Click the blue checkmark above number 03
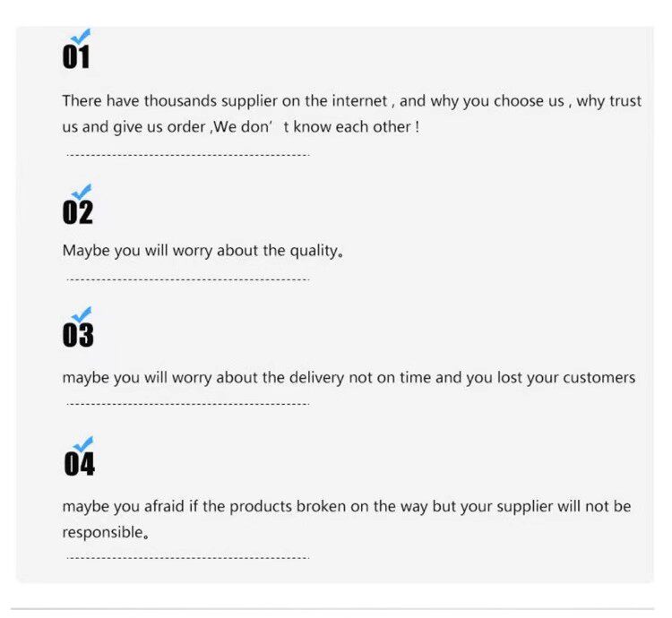This screenshot has height=618, width=672. (x=82, y=314)
